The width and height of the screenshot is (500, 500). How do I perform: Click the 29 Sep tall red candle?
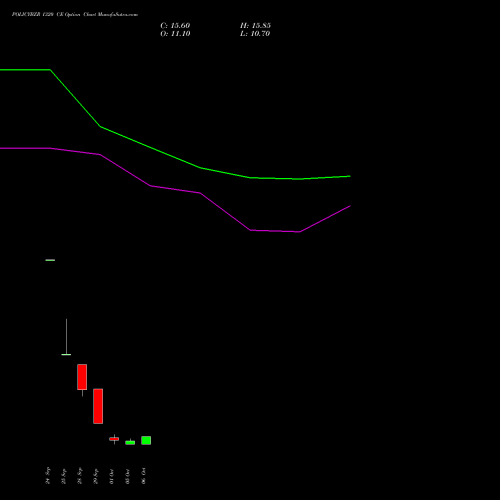98,406
